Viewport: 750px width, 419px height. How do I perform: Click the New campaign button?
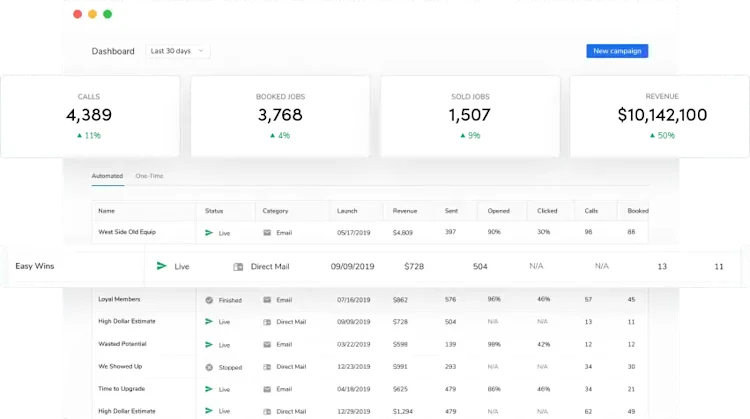617,51
